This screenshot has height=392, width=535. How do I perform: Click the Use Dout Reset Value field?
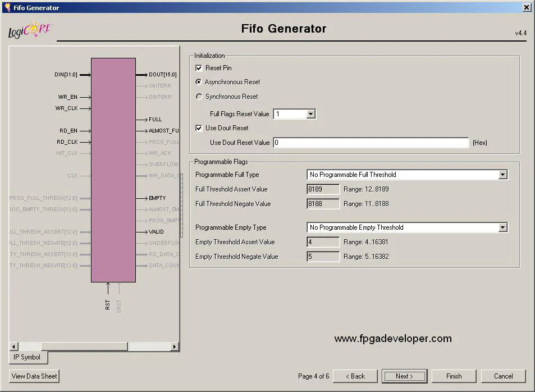coord(371,143)
